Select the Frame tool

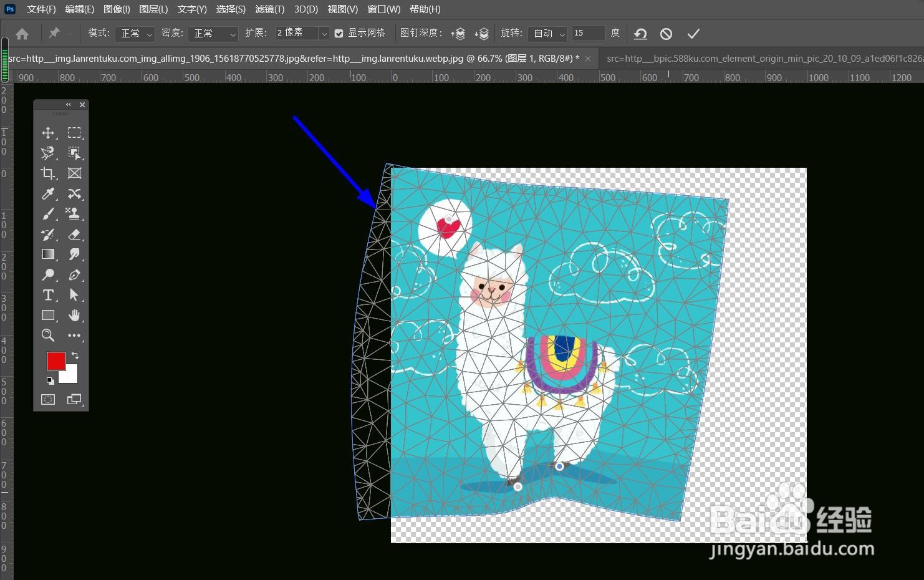74,173
